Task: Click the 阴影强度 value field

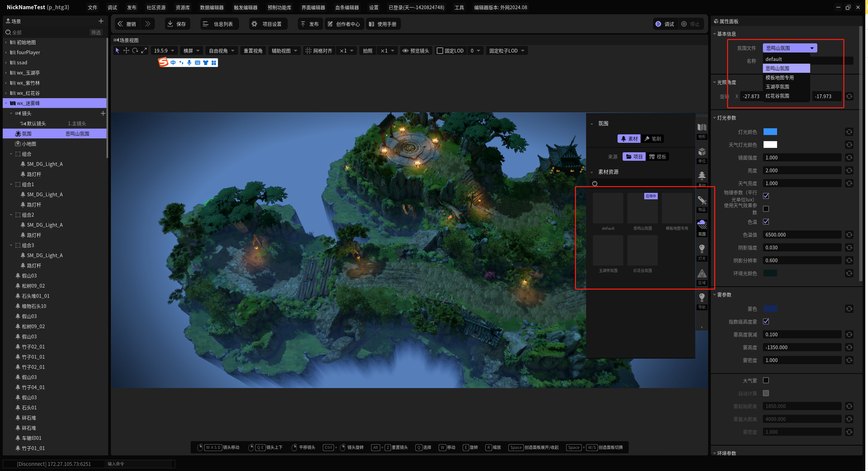Action: pyautogui.click(x=802, y=247)
